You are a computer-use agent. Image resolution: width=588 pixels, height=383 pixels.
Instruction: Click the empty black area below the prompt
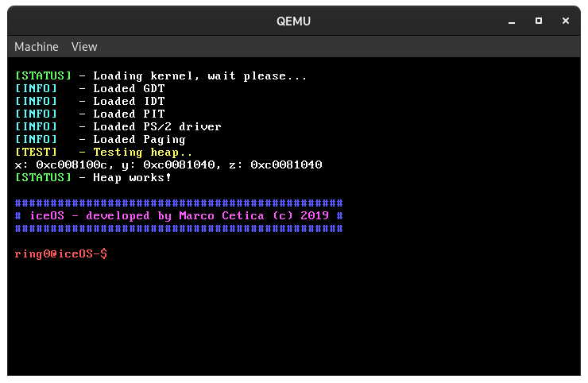pyautogui.click(x=294, y=318)
